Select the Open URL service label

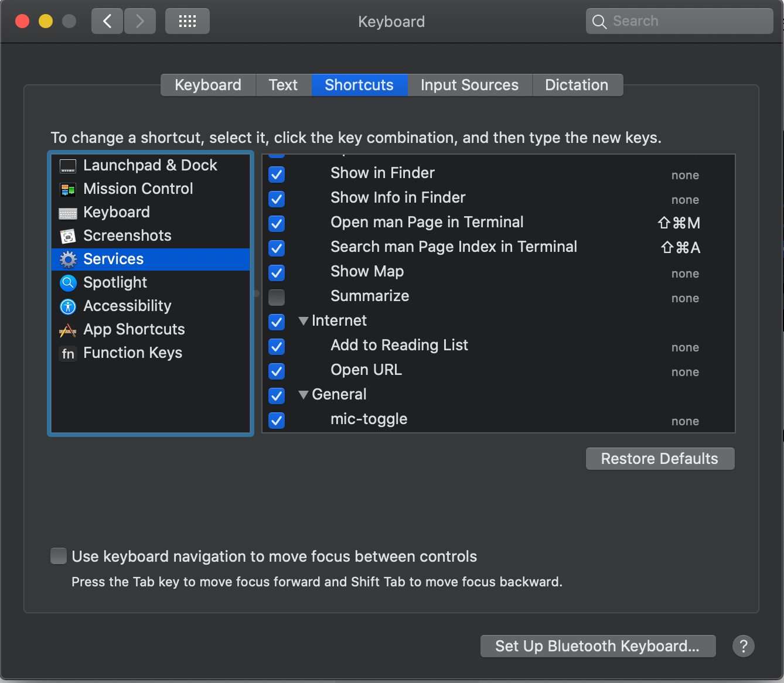point(366,370)
